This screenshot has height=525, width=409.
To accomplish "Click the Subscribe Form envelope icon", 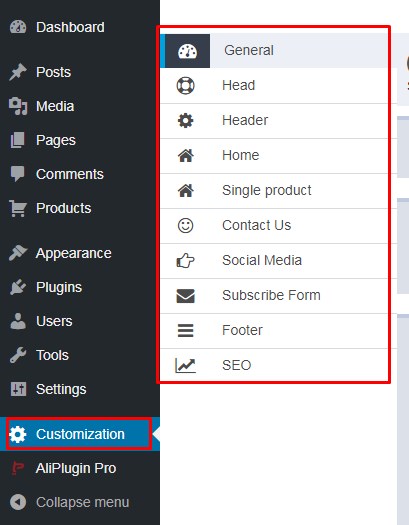I will coord(185,296).
